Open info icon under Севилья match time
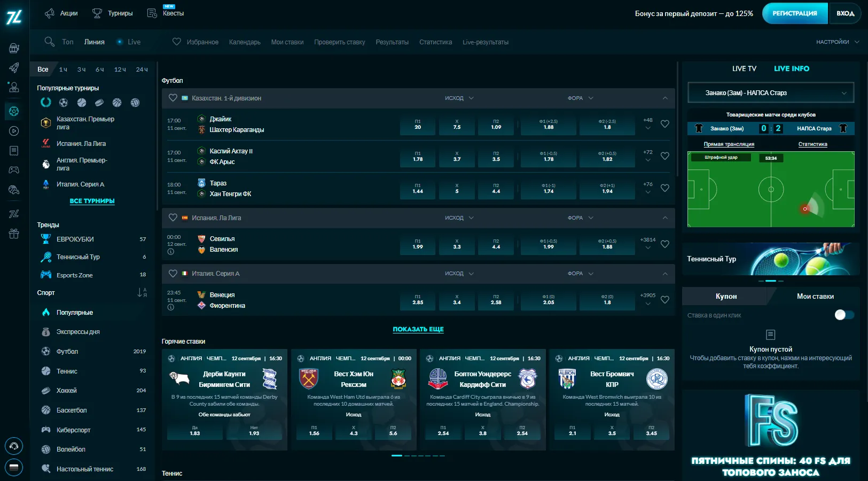Viewport: 868px width, 481px height. [171, 252]
